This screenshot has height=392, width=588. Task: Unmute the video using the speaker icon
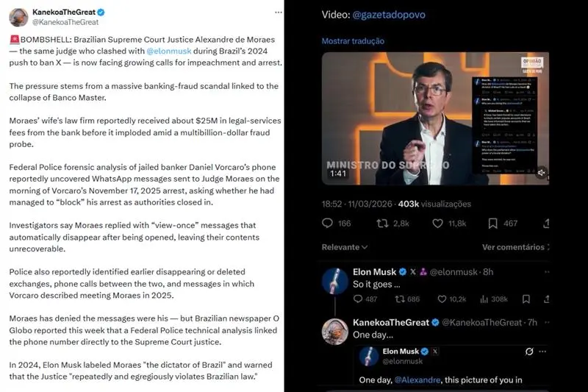click(x=541, y=173)
